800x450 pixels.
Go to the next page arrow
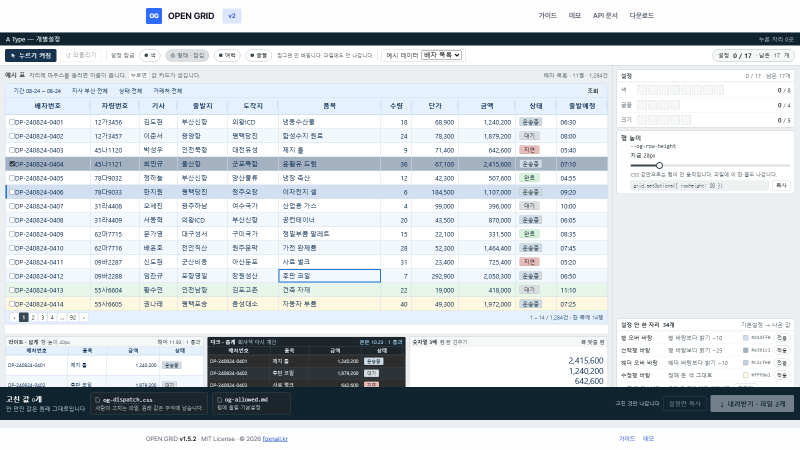click(x=84, y=317)
